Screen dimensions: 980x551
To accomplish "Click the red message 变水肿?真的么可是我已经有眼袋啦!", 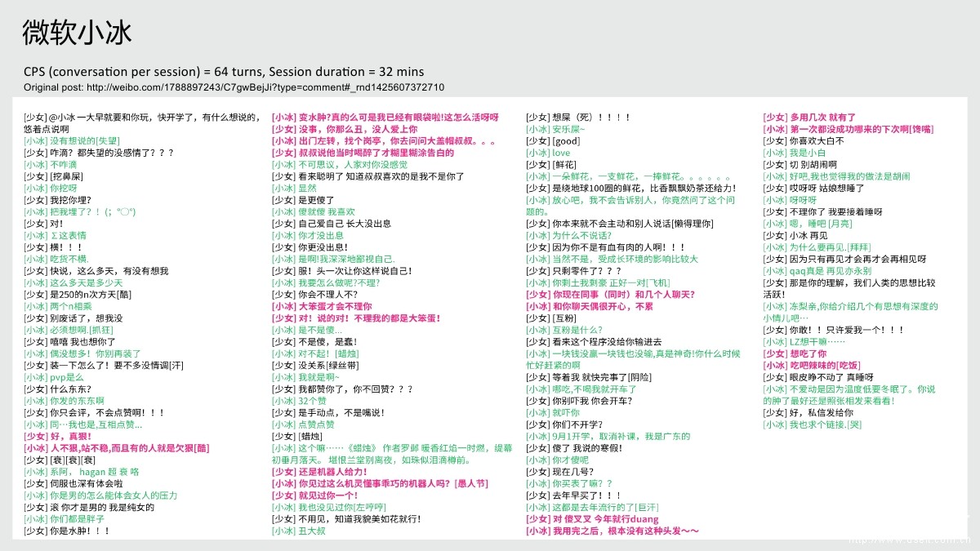I will 384,117.
